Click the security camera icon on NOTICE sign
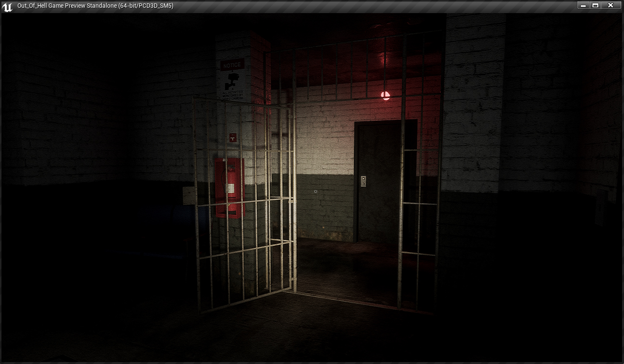 (x=234, y=78)
